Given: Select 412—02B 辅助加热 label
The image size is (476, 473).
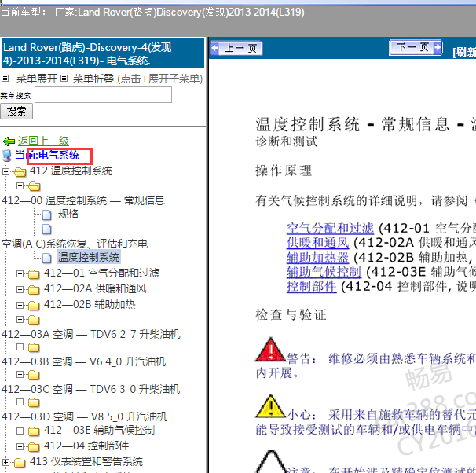Looking at the screenshot, I should pos(90,304).
